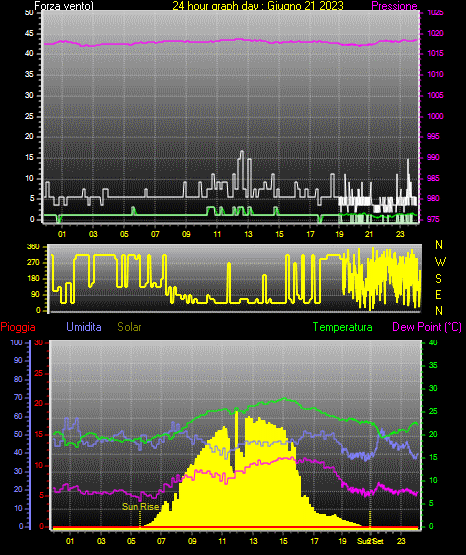Click the 100 humidity scale value
This screenshot has height=555, width=466.
[17, 343]
